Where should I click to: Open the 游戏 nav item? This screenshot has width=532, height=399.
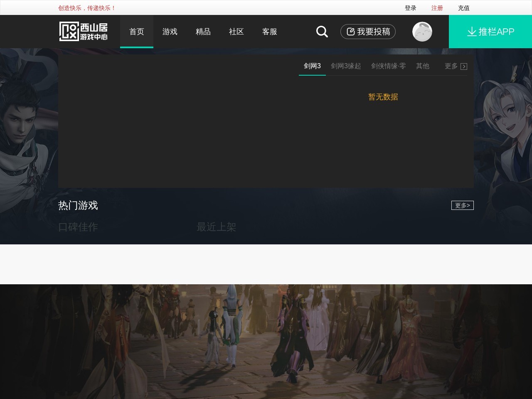170,32
